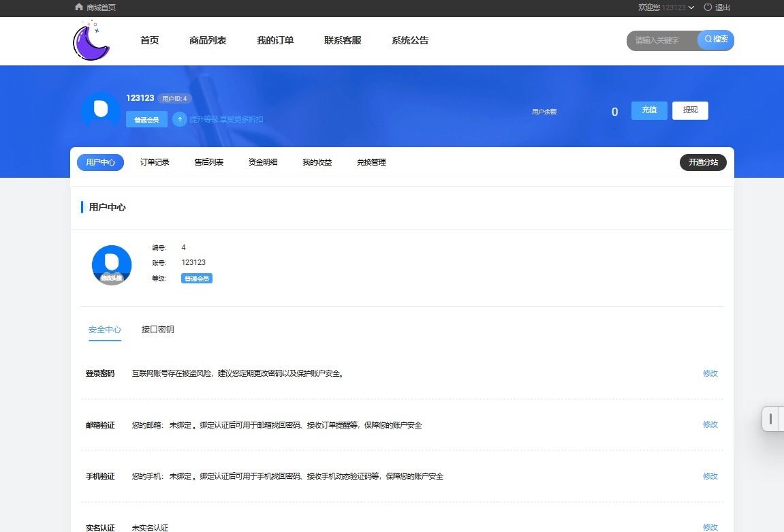Click the upgrade level arrow icon
Image resolution: width=784 pixels, height=532 pixels.
click(179, 119)
